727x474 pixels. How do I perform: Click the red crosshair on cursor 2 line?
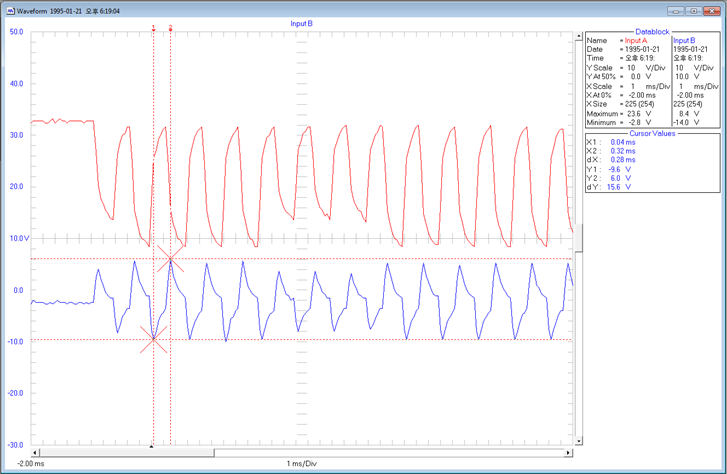pyautogui.click(x=171, y=259)
